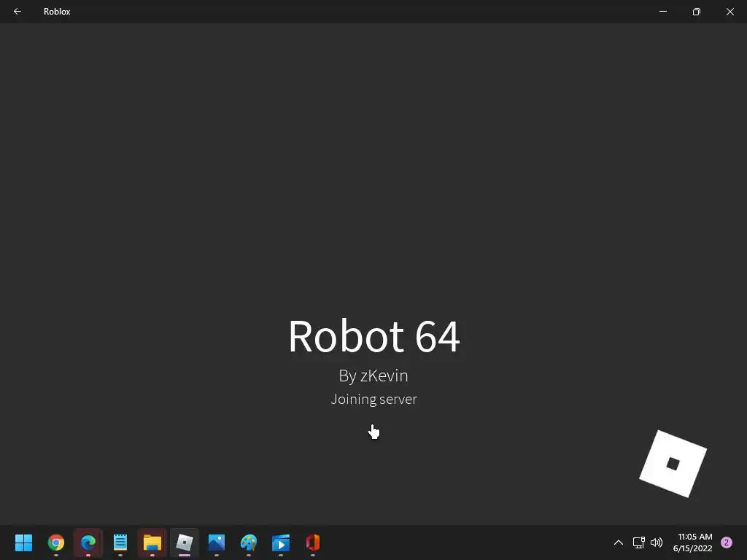Click the spinning Roblox logo

tap(673, 464)
